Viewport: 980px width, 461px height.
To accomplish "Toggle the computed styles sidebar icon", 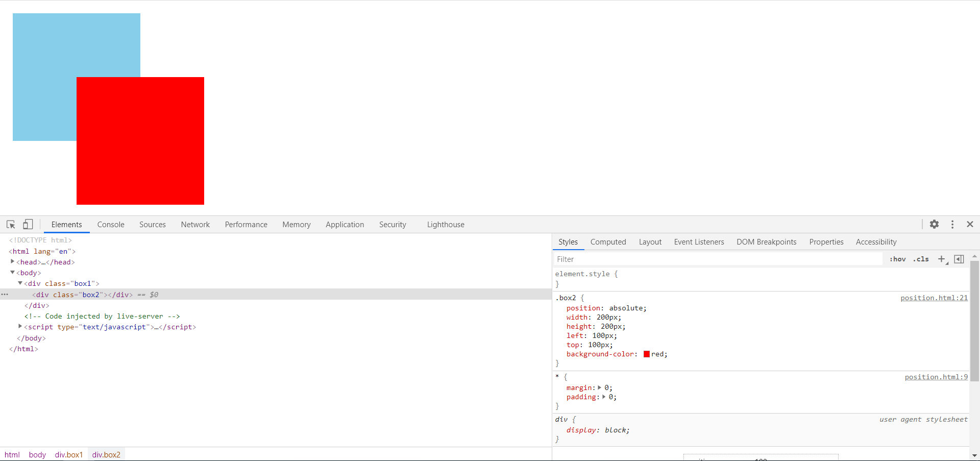I will click(x=959, y=259).
